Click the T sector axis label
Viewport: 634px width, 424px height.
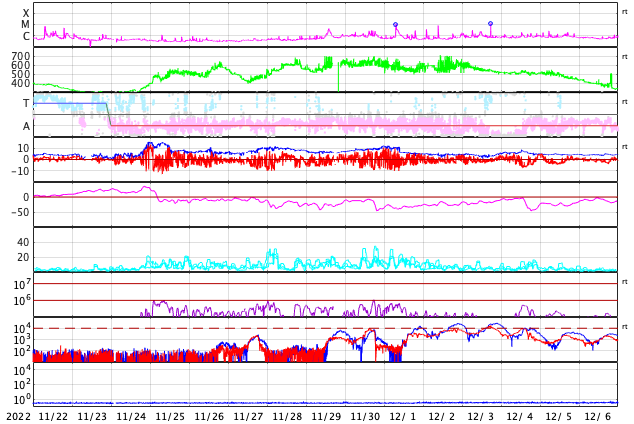(26, 104)
